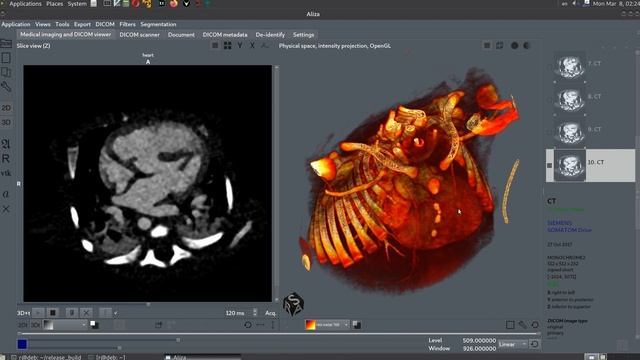Click the reset rotation icon under 3D view
This screenshot has width=640, height=360.
tap(535, 325)
